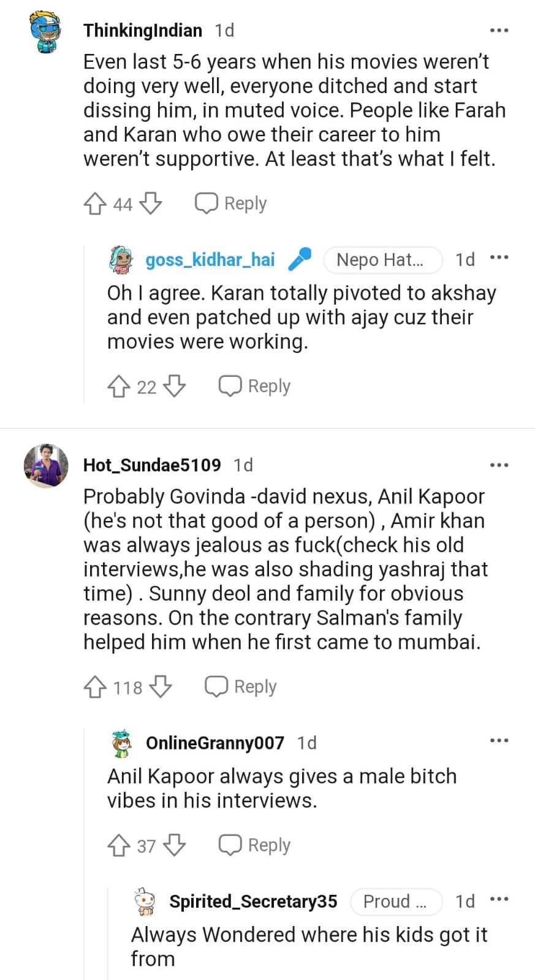Open three-dot menu on goss_kidhar_hai's reply
This screenshot has width=535, height=980.
pos(499,258)
